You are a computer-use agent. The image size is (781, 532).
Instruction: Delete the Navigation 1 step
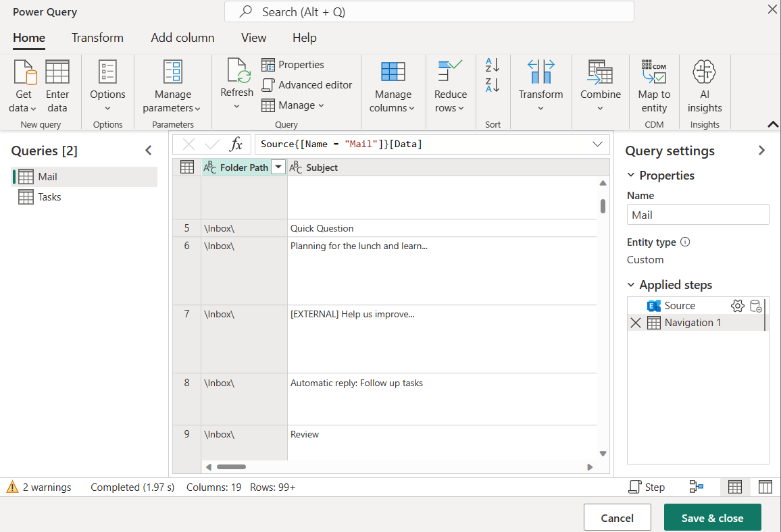coord(635,323)
